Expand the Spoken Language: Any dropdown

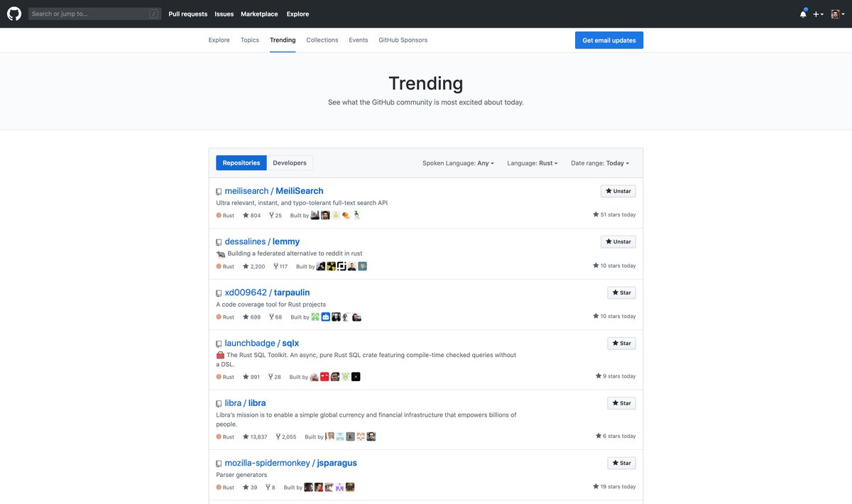click(x=458, y=163)
